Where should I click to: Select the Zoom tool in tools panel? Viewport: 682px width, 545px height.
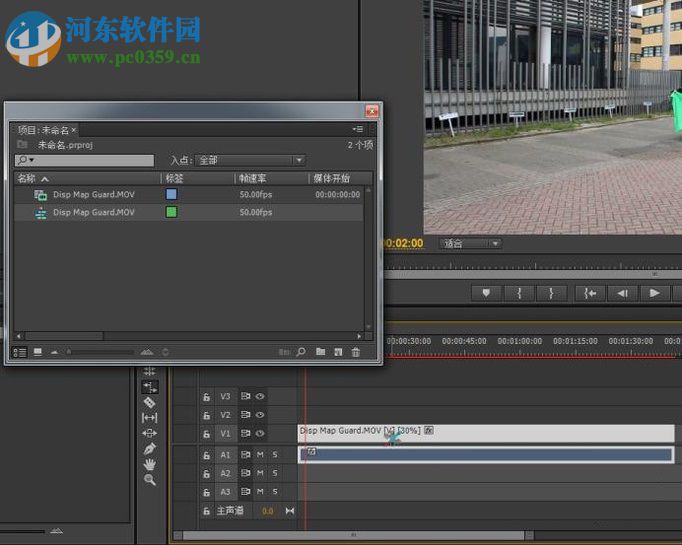(x=150, y=480)
